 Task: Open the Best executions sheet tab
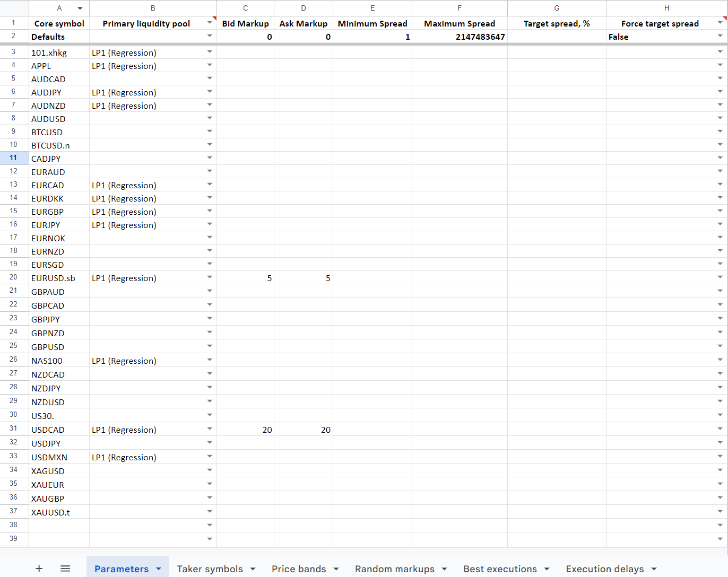coord(500,569)
